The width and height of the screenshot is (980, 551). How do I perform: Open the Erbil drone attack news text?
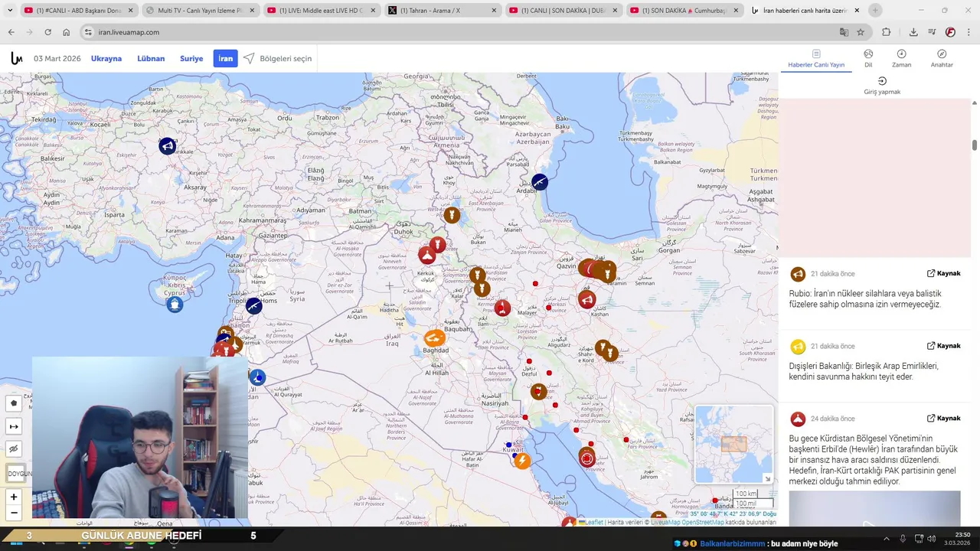873,460
